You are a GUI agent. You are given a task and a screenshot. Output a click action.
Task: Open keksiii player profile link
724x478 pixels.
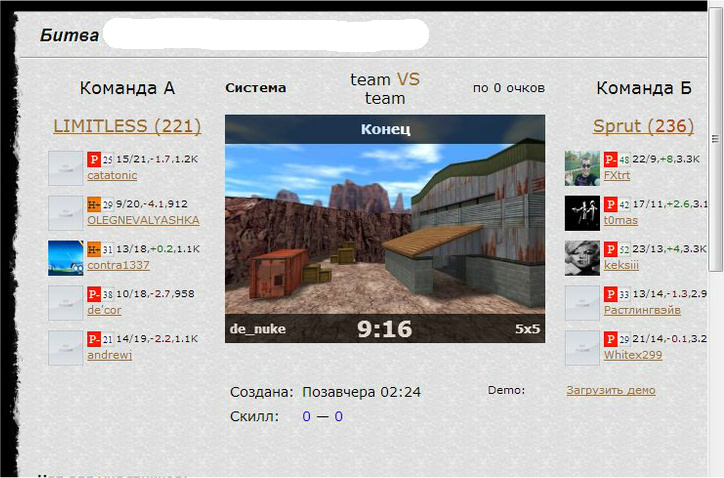click(x=621, y=265)
